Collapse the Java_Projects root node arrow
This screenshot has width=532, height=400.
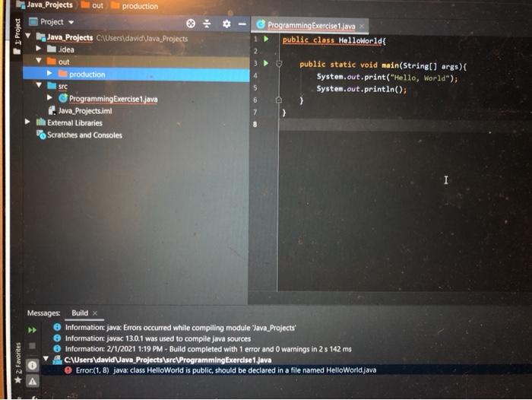tap(28, 36)
